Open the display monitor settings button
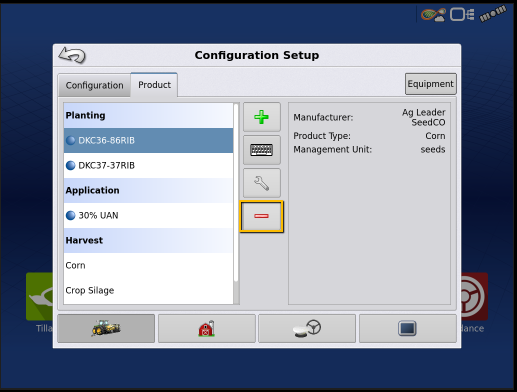 [408, 328]
